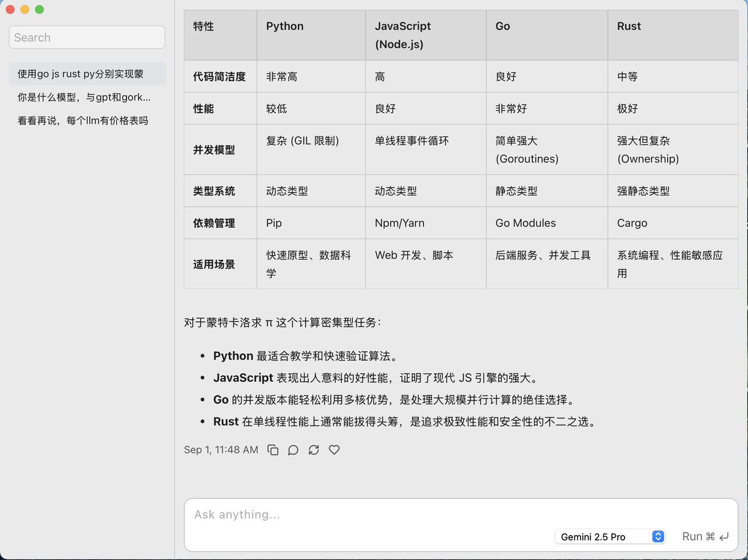Click the 后端服务、并发工具 cell
This screenshot has width=748, height=560.
547,264
